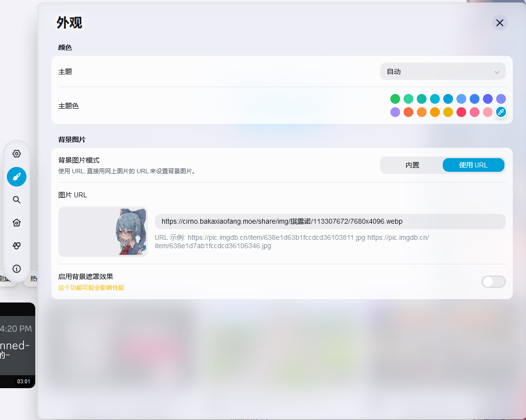Select the appearance paintbrush icon in sidebar
This screenshot has width=526, height=420.
click(17, 177)
